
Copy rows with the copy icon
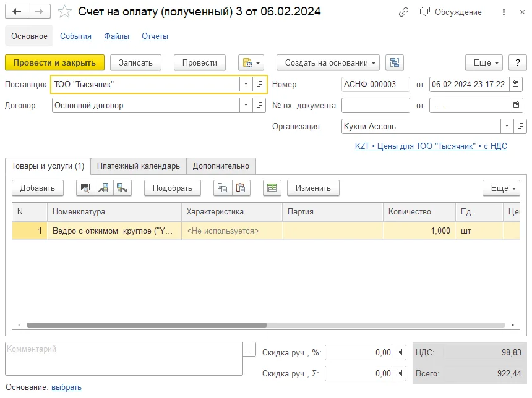click(223, 188)
